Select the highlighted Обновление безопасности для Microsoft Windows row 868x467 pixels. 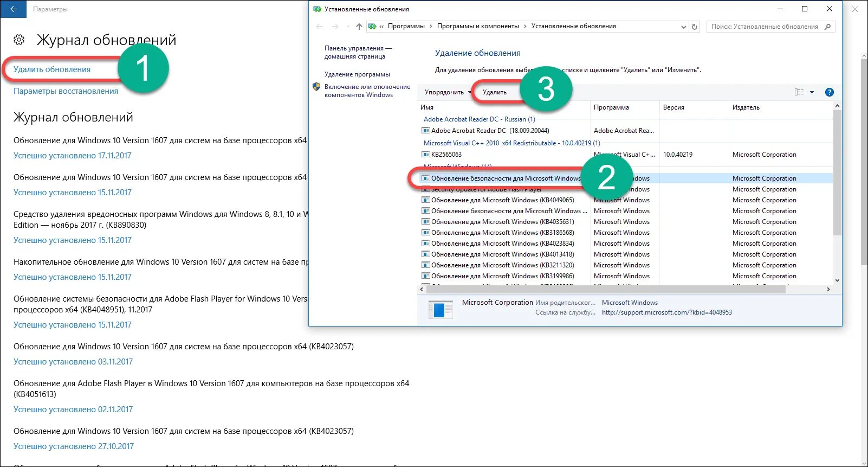click(626, 178)
